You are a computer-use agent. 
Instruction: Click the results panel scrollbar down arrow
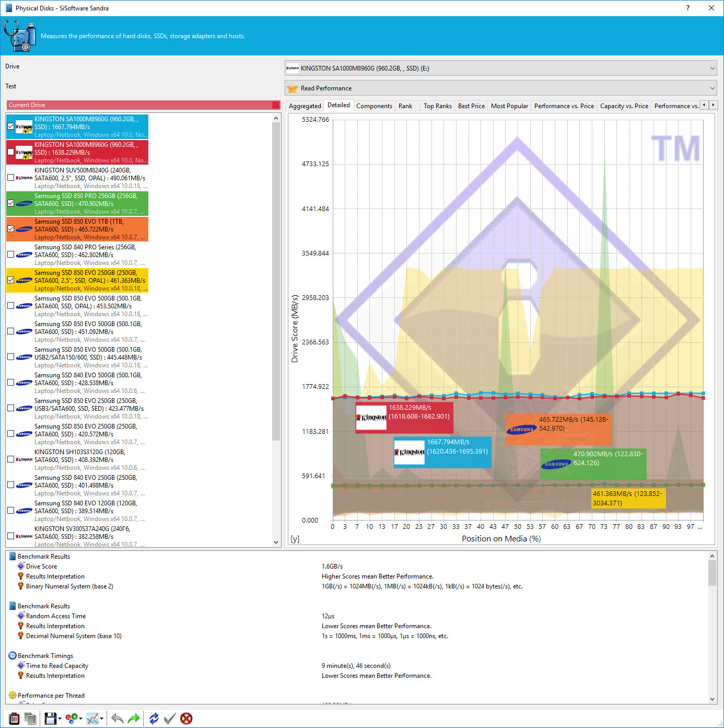(x=712, y=699)
